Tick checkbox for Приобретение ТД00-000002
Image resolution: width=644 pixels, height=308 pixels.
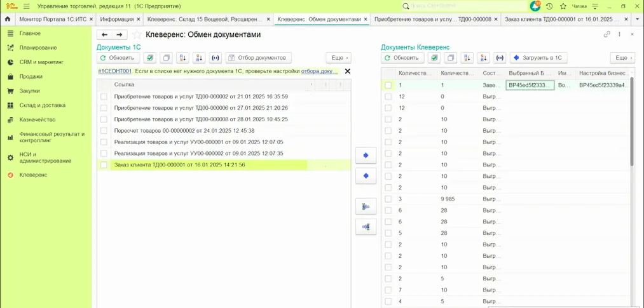point(104,97)
